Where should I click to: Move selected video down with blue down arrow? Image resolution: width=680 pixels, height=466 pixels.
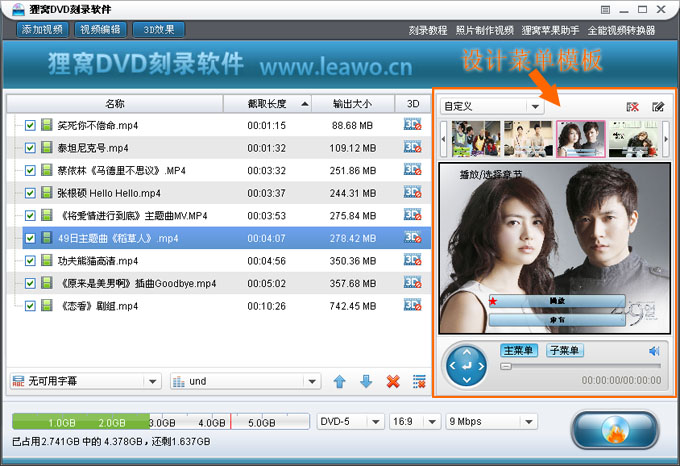click(366, 381)
